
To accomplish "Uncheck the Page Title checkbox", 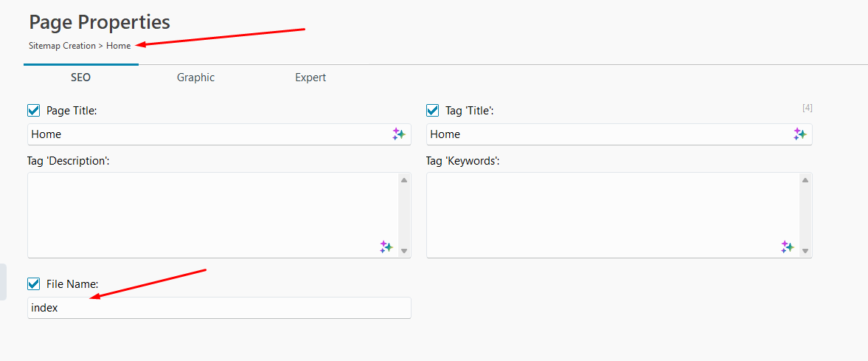I will tap(34, 111).
